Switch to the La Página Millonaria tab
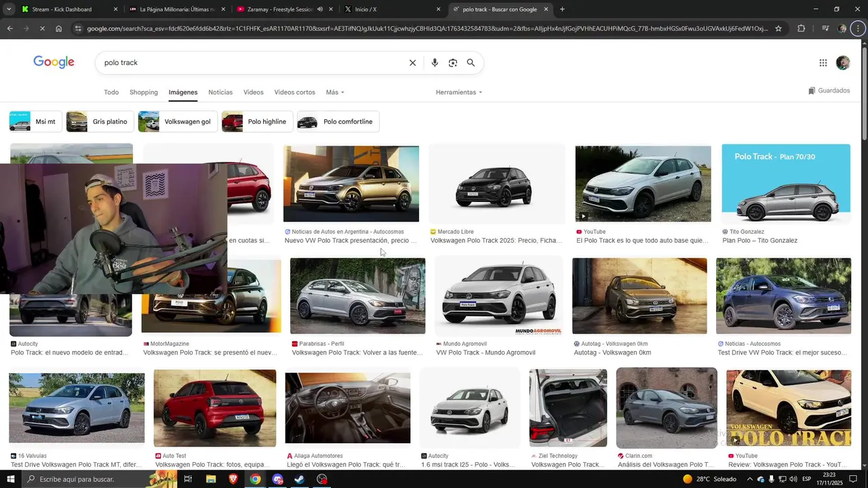The height and width of the screenshot is (488, 868). click(176, 9)
